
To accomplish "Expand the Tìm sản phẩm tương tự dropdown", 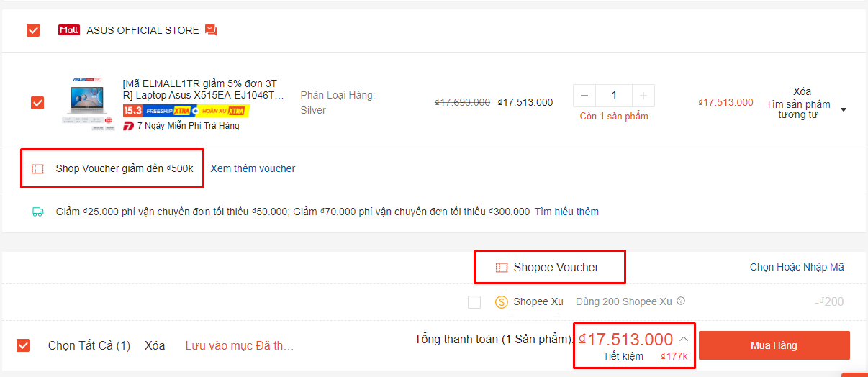I will click(844, 110).
